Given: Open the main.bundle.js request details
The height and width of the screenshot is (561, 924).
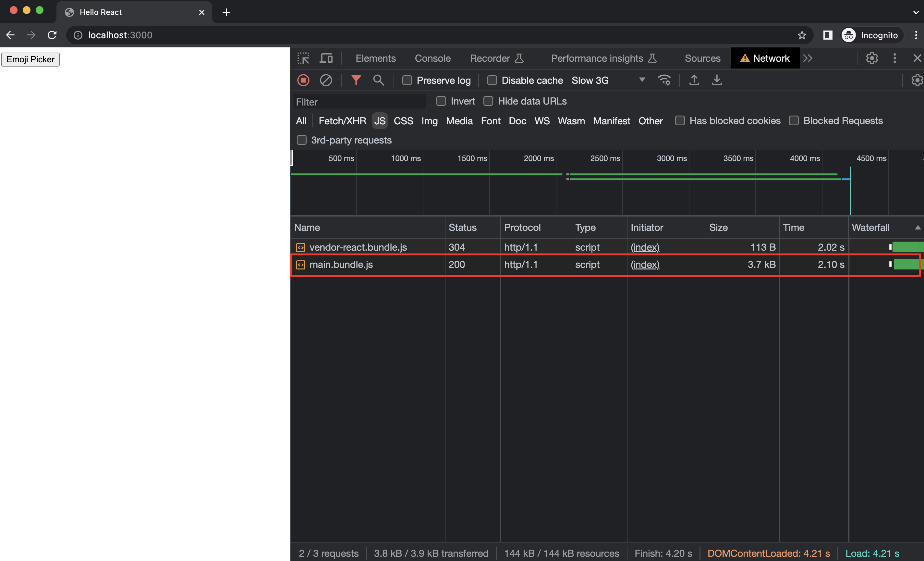Looking at the screenshot, I should [x=341, y=264].
